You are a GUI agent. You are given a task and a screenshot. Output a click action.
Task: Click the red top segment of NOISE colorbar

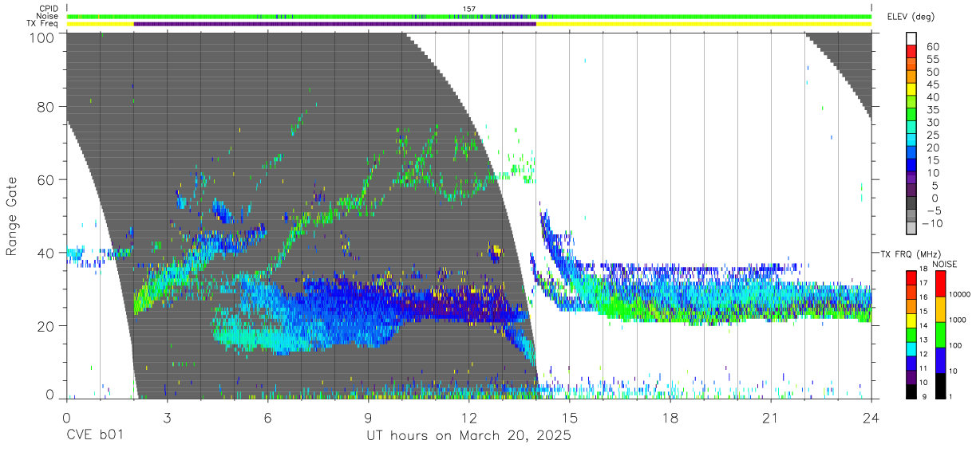[939, 284]
